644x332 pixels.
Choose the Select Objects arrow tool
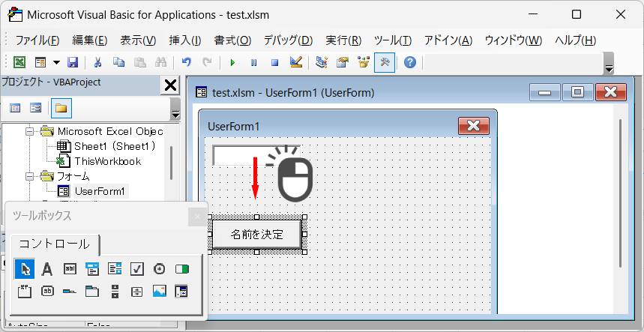[x=25, y=269]
